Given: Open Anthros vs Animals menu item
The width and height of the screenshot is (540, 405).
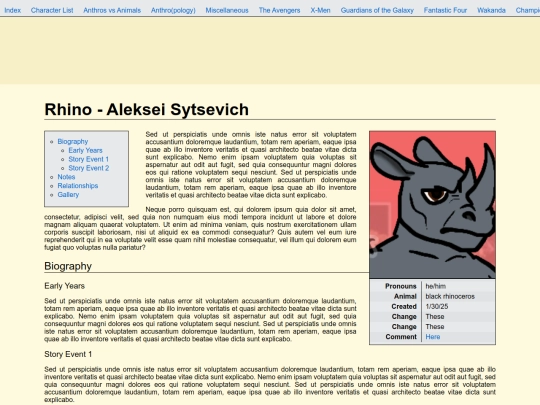Looking at the screenshot, I should coord(112,10).
